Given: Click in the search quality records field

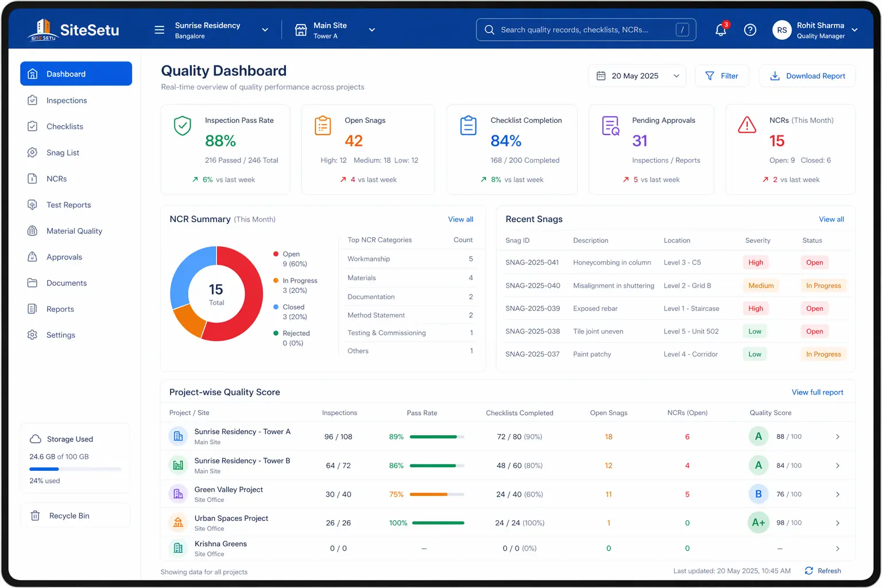Looking at the screenshot, I should [586, 30].
